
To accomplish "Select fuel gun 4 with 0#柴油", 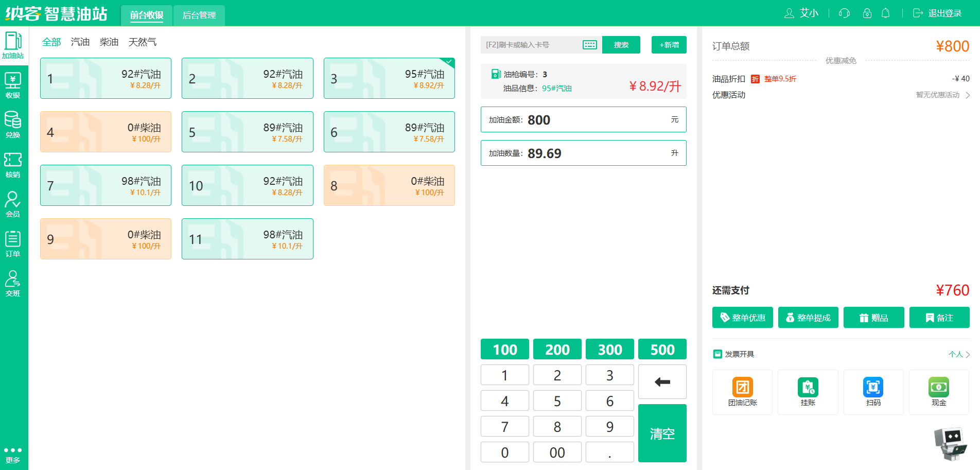I will tap(106, 132).
